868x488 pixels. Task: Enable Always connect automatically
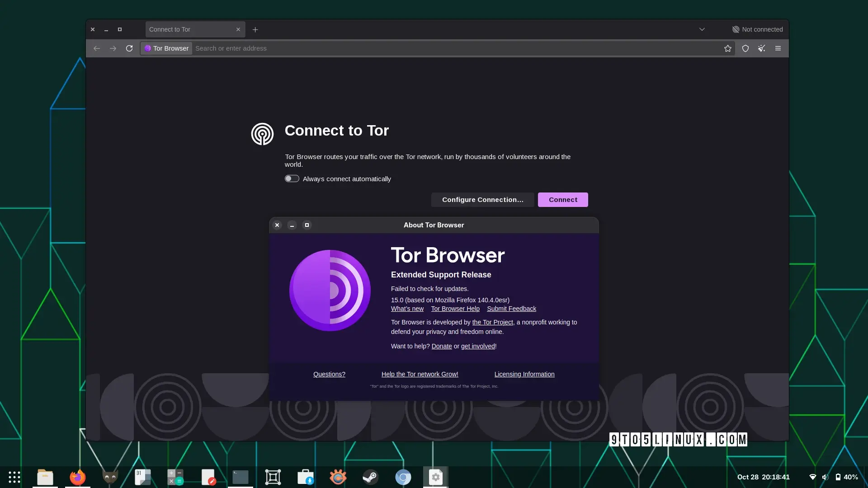pos(292,178)
